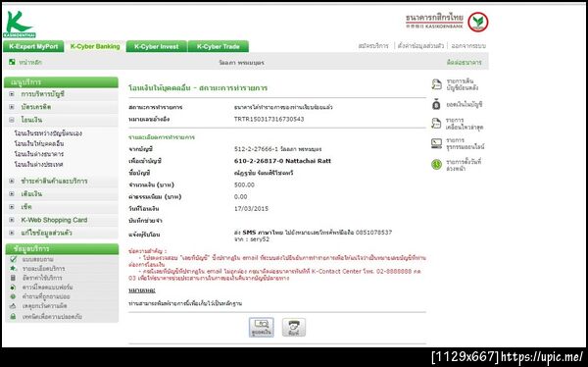Click the contact bank link (ติดต่อธนาคาร)
588x367 pixels.
point(464,63)
